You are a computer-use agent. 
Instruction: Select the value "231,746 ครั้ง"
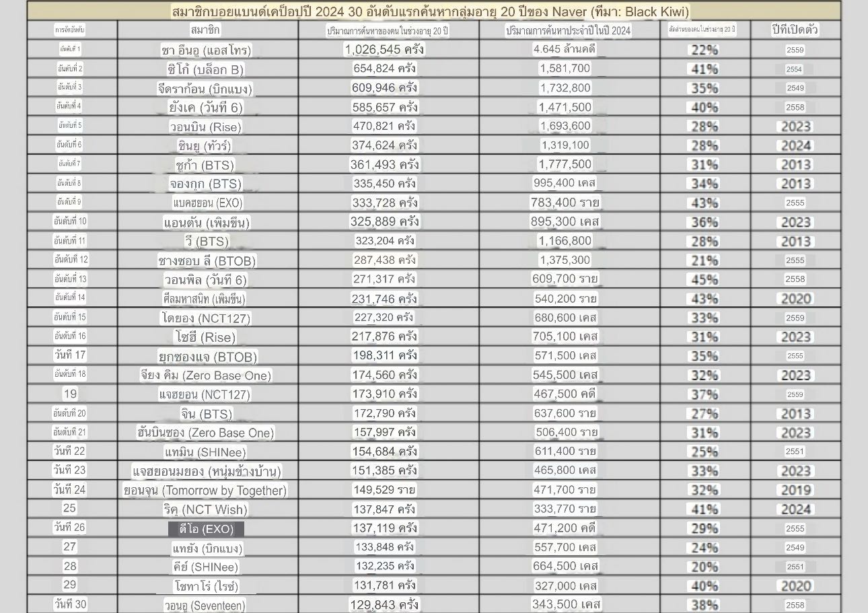point(384,298)
